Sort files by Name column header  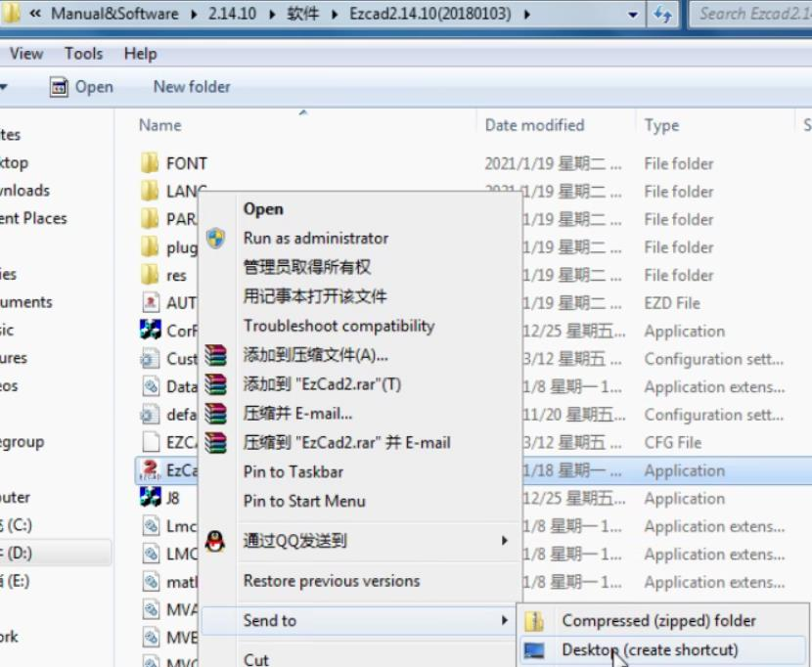160,125
